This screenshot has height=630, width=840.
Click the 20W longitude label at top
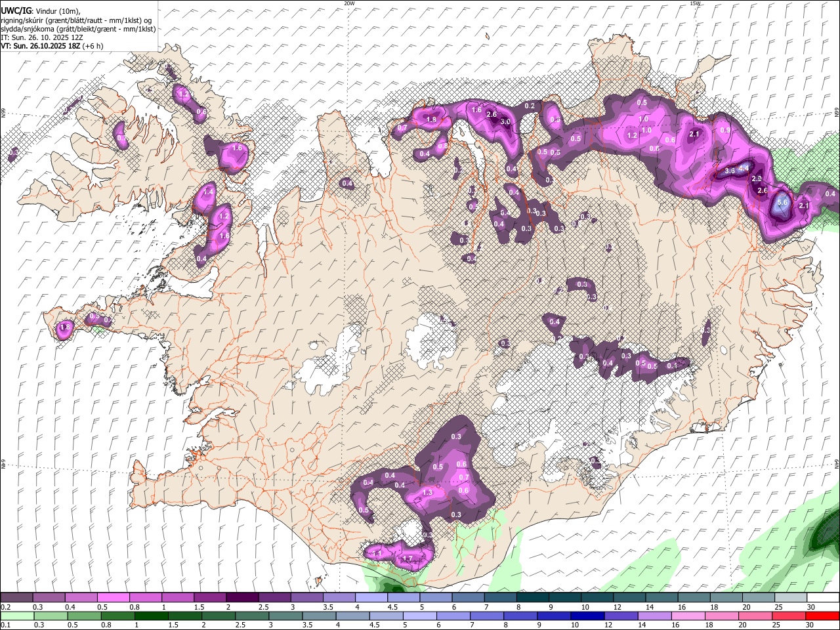349,3
